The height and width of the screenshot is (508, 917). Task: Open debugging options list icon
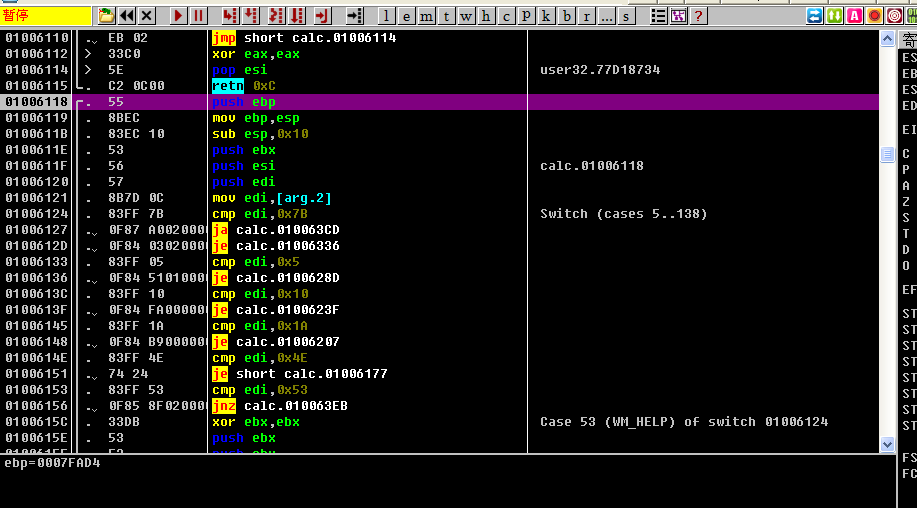(657, 16)
